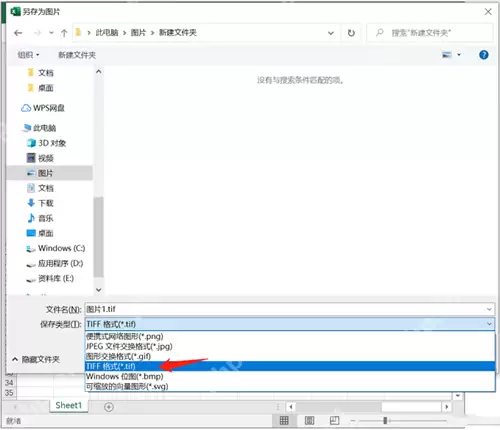Image resolution: width=500 pixels, height=430 pixels.
Task: Go up one folder level
Action: (x=64, y=33)
